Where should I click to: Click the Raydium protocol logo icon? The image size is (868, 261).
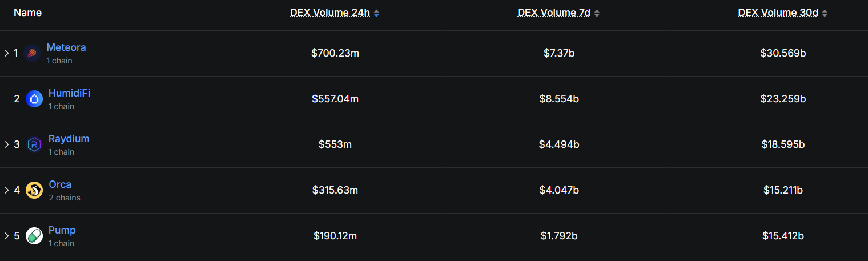(x=34, y=144)
